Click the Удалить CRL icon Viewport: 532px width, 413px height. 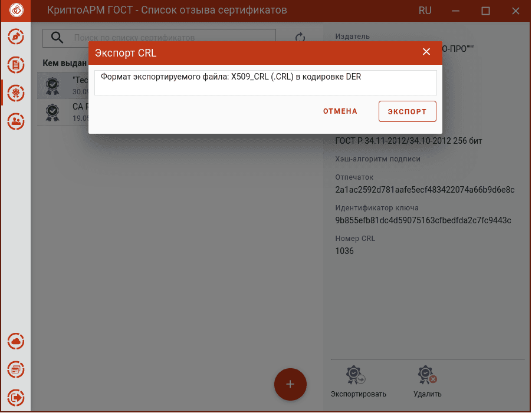click(427, 375)
